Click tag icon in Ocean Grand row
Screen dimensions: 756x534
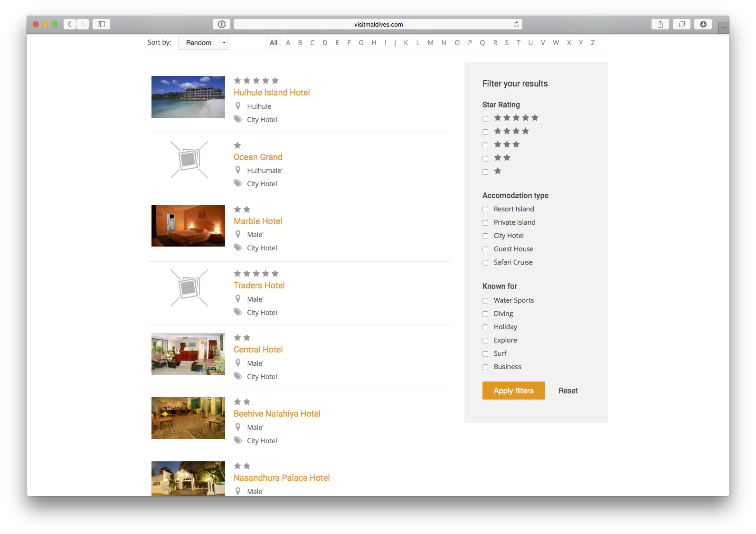(x=238, y=183)
